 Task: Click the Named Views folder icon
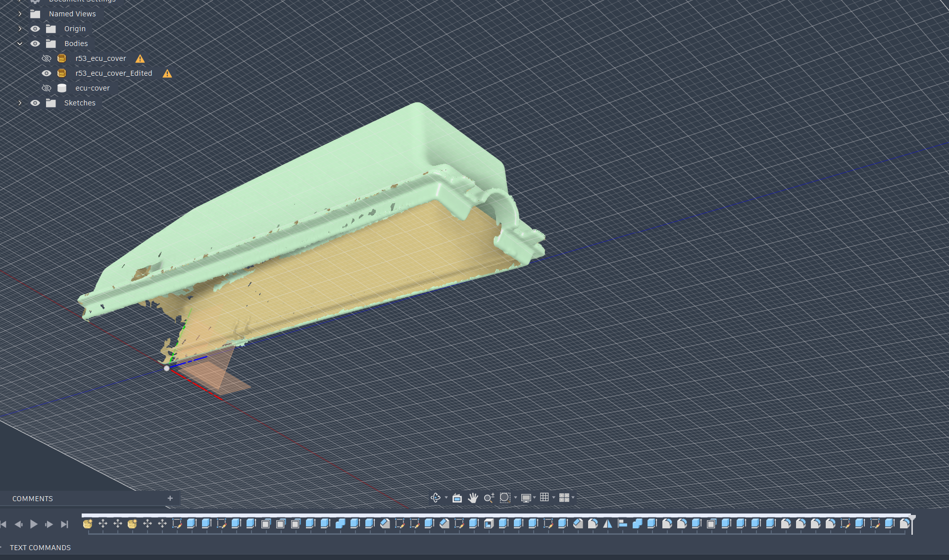(x=35, y=14)
